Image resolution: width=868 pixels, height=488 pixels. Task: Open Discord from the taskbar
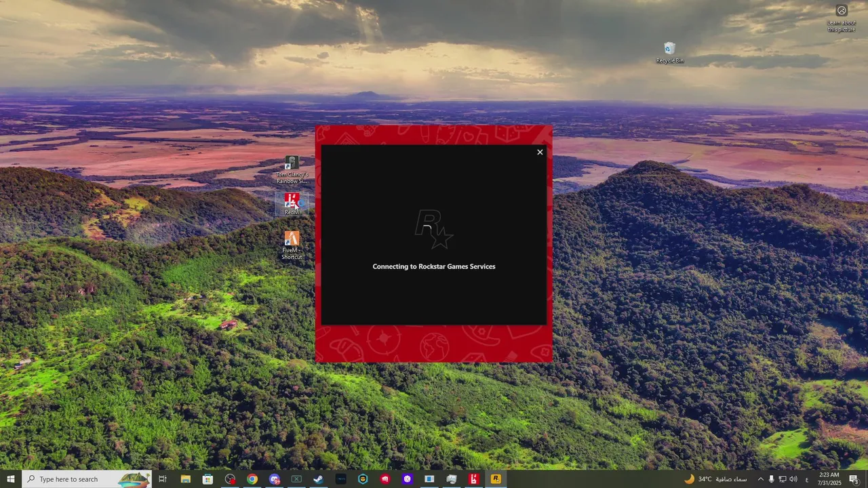[x=274, y=479]
